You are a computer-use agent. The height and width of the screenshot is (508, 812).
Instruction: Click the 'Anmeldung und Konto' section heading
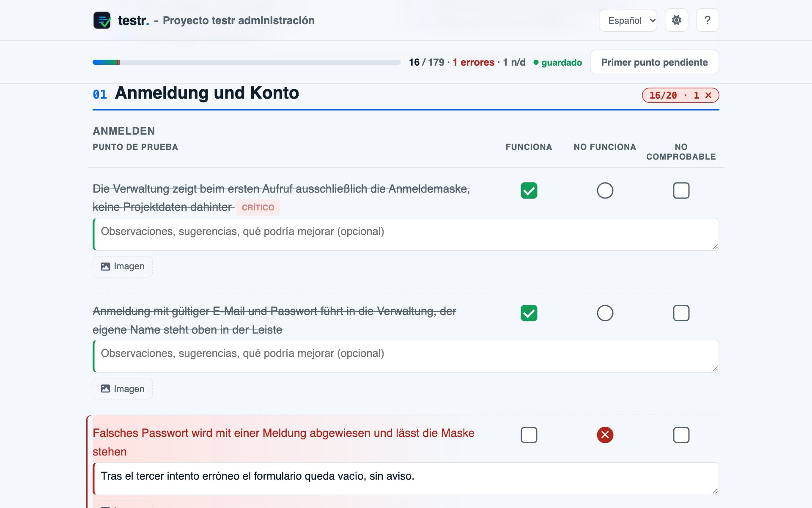(207, 93)
